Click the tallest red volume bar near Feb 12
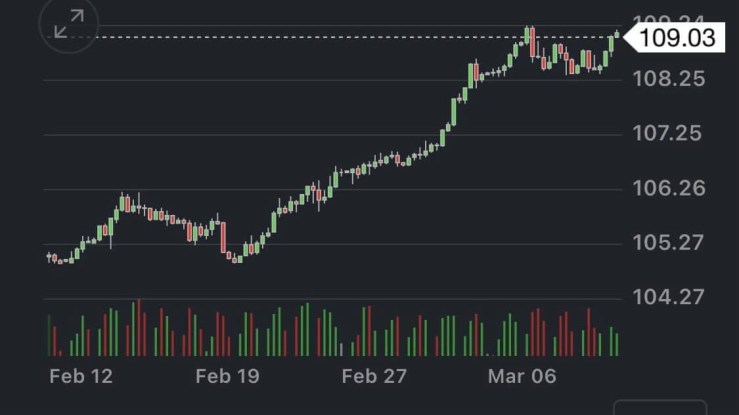The image size is (739, 415). [x=138, y=328]
